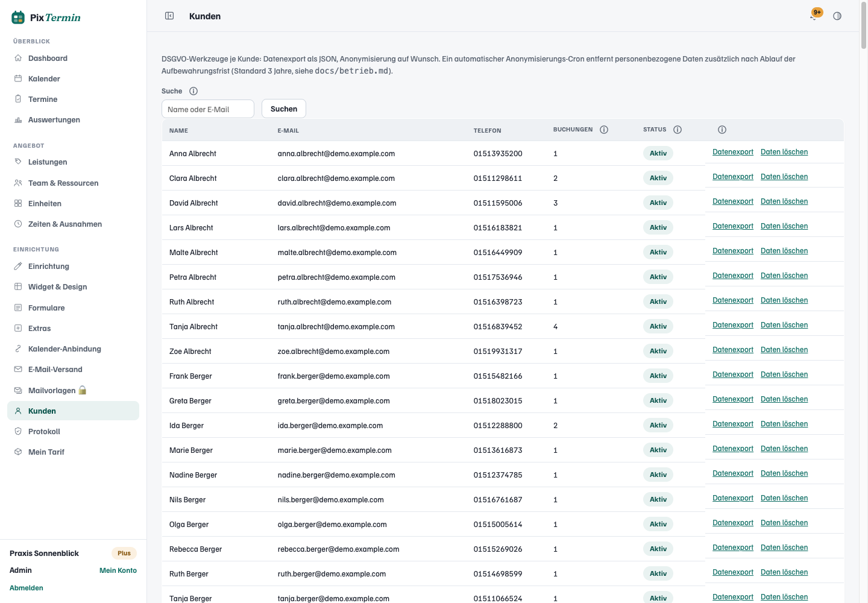Click the Telefon column header

point(487,130)
